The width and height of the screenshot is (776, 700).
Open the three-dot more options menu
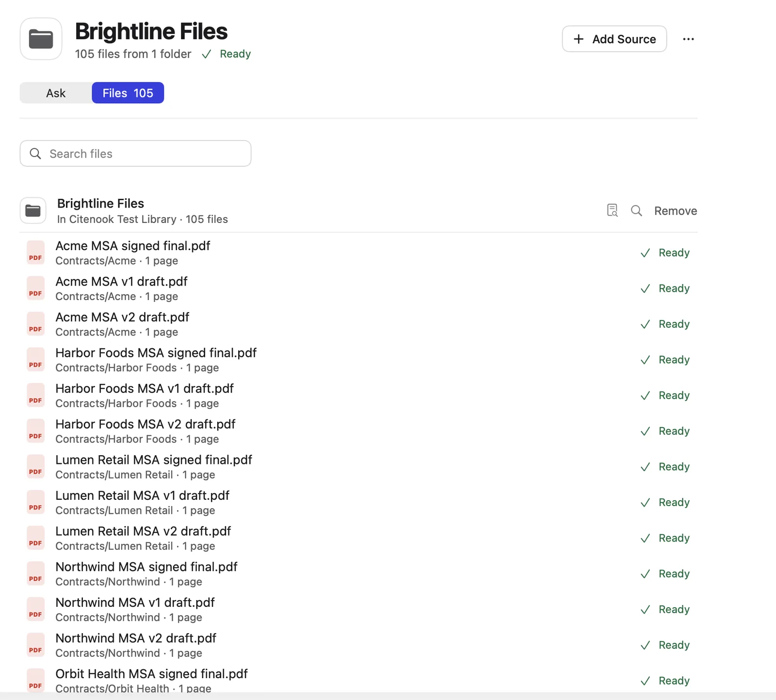(x=688, y=39)
